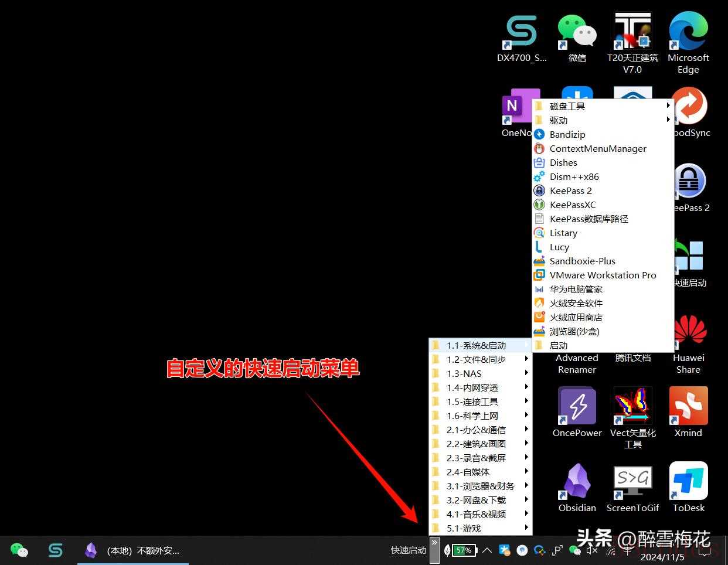Expand 1.2-文件&同步 folder menu
The width and height of the screenshot is (728, 565).
pos(480,359)
